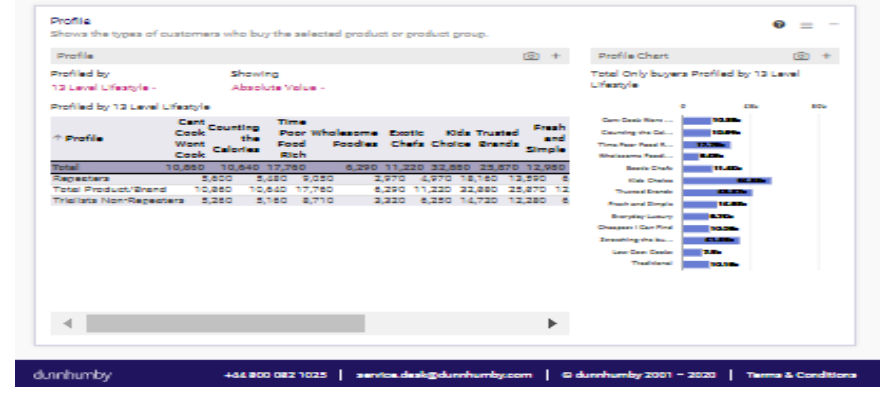
Task: Click the camera icon in the Profile panel header
Action: (531, 56)
